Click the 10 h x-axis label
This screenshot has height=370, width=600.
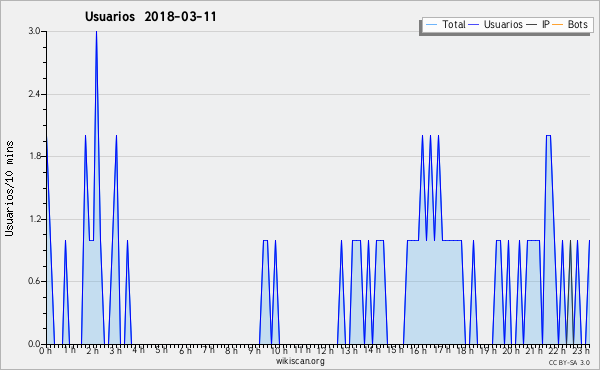pos(279,350)
